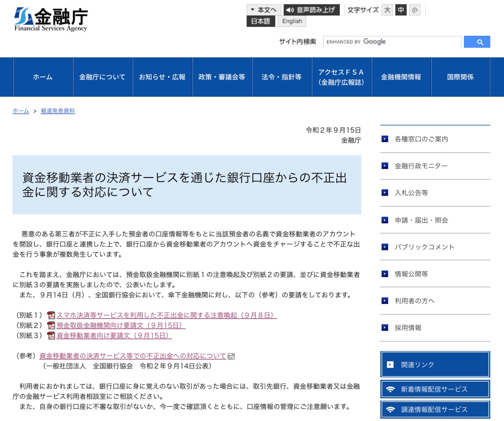Click the blue search magnifier button
Image resolution: width=504 pixels, height=421 pixels.
click(x=477, y=42)
